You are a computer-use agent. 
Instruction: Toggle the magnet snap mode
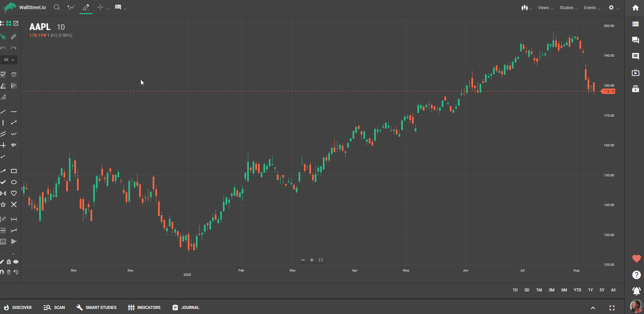point(2,272)
